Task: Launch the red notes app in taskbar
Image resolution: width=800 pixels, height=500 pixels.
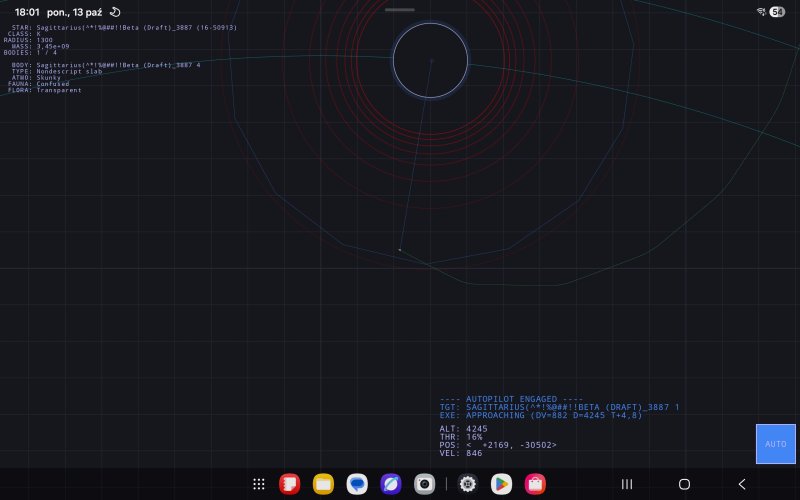Action: coord(289,484)
